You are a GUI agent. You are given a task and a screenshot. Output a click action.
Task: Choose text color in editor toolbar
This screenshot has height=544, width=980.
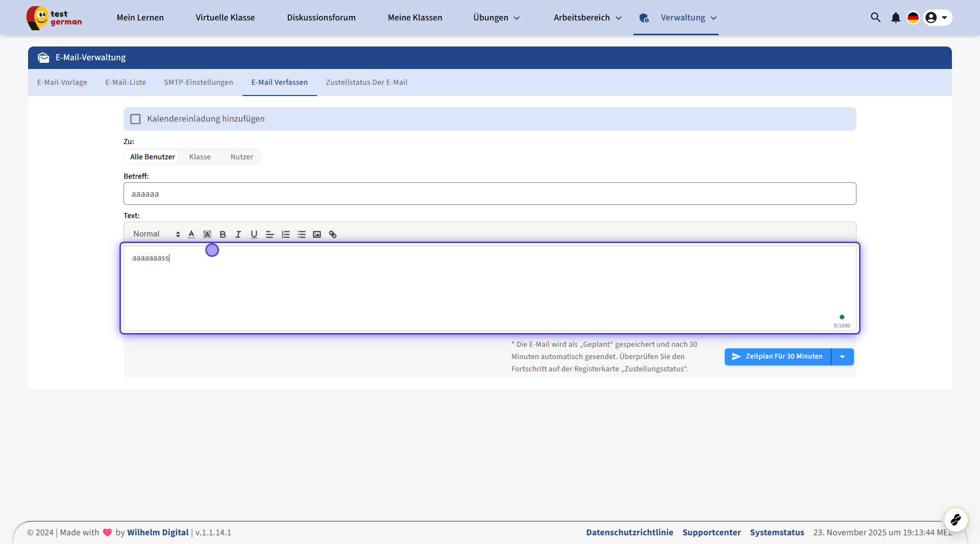coord(191,234)
